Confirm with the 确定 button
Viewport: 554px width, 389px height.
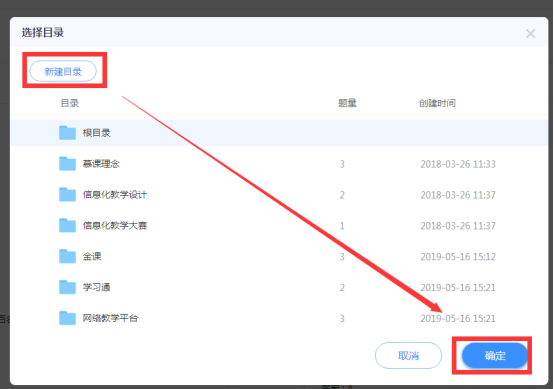(x=495, y=355)
